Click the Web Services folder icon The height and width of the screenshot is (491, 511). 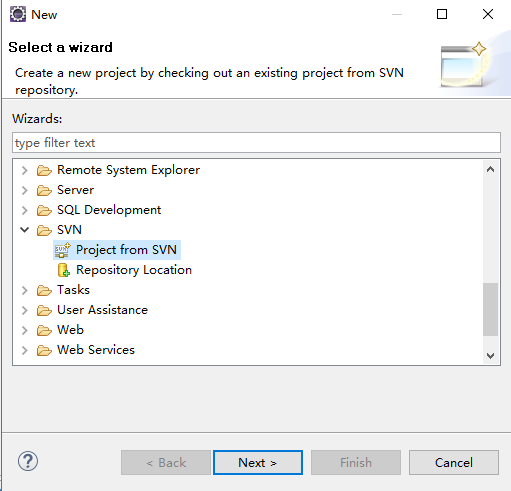coord(44,350)
